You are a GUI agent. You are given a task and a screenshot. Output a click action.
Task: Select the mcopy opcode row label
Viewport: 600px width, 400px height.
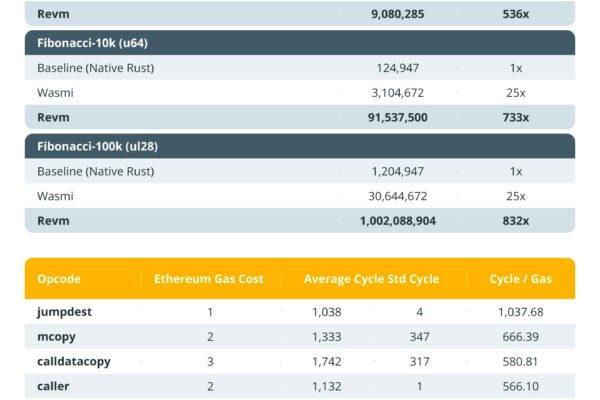[x=56, y=337]
